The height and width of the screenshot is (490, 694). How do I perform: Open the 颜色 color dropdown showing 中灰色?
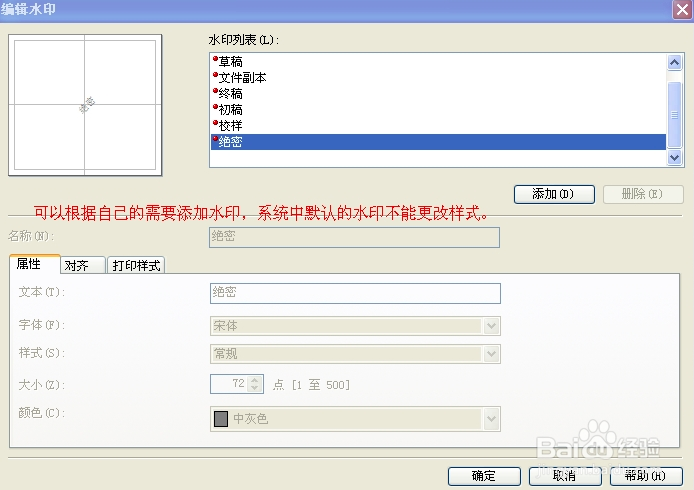(355, 419)
